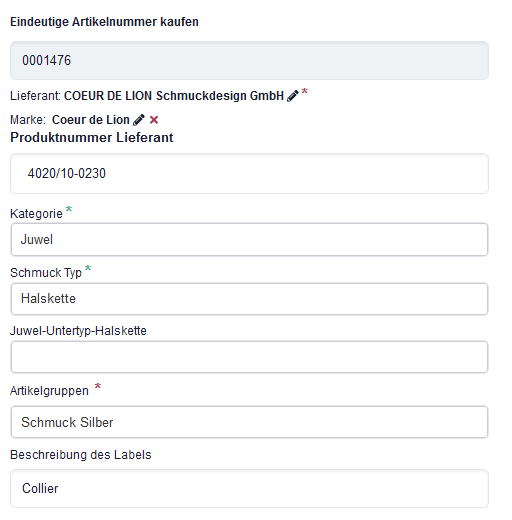Expand the empty Juwel-Untertyp-Halskette dropdown
Viewport: 512px width, 520px height.
pyautogui.click(x=249, y=357)
